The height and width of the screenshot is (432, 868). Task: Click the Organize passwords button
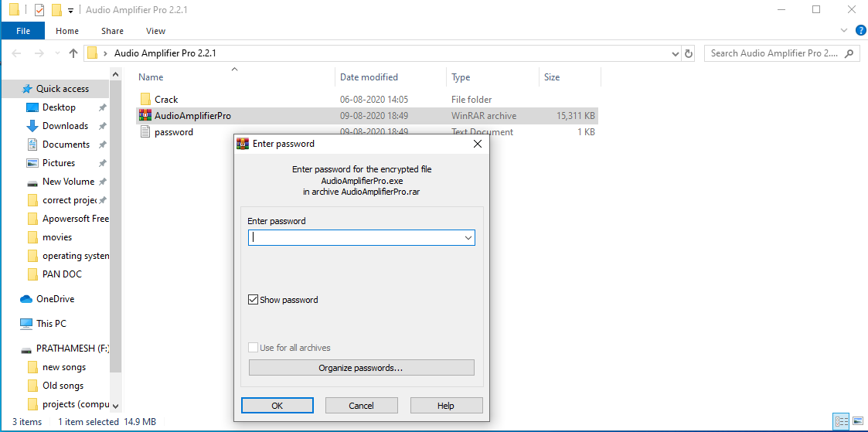(361, 368)
